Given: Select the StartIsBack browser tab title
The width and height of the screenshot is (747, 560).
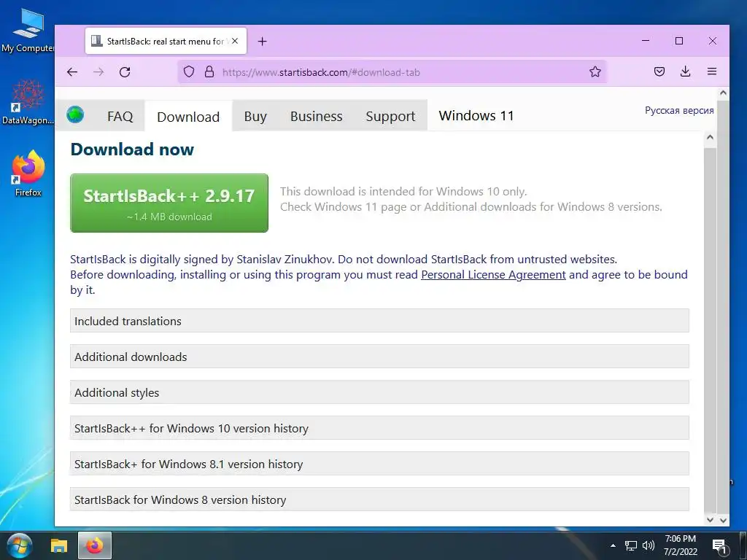Looking at the screenshot, I should click(166, 42).
